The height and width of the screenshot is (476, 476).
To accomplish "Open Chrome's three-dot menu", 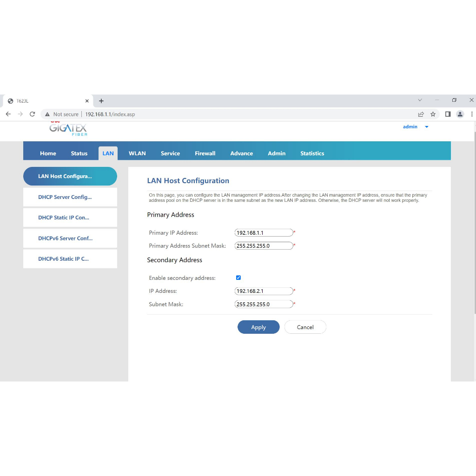I will 472,114.
